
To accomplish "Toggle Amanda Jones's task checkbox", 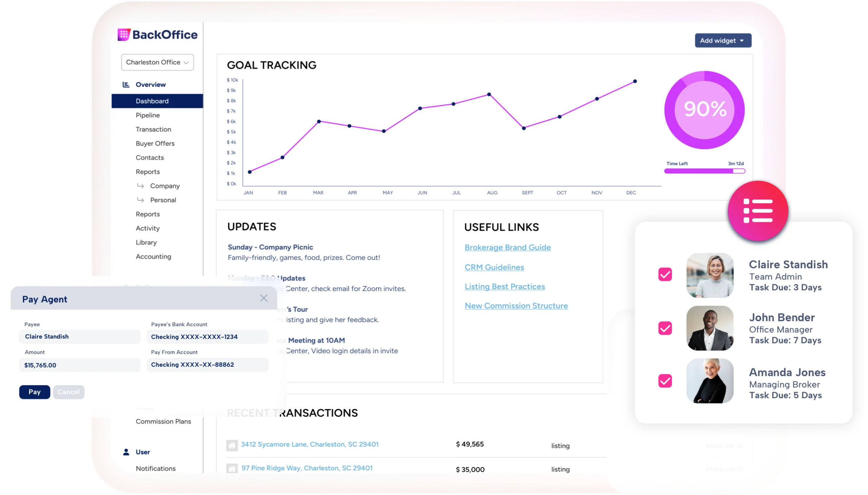I will (665, 381).
